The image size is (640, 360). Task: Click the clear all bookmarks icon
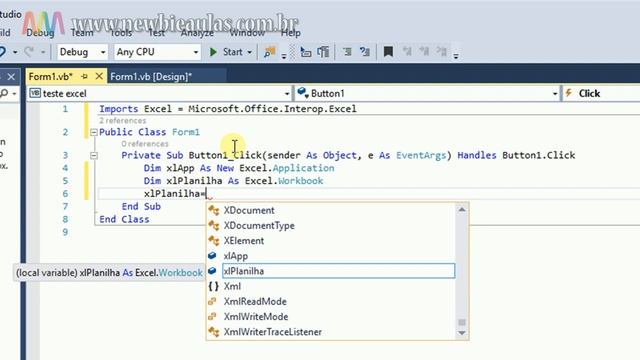coord(442,51)
